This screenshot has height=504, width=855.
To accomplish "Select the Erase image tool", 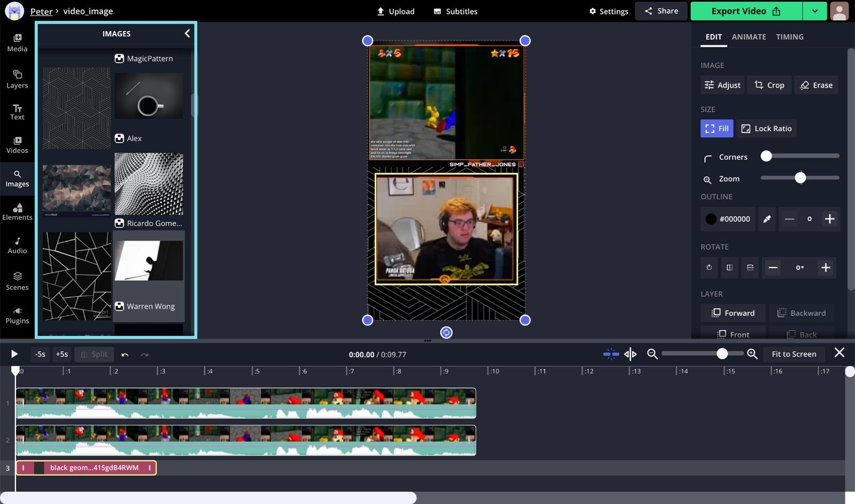I will pos(816,85).
